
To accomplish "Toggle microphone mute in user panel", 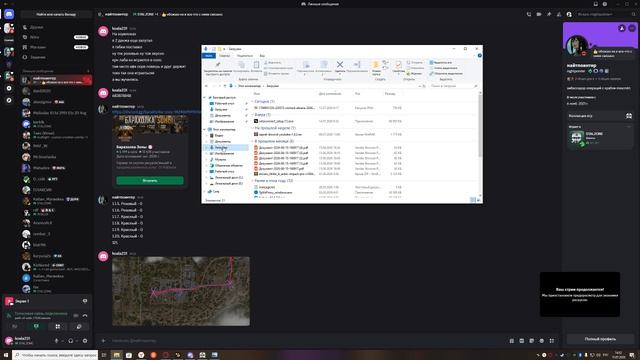I will [56, 340].
